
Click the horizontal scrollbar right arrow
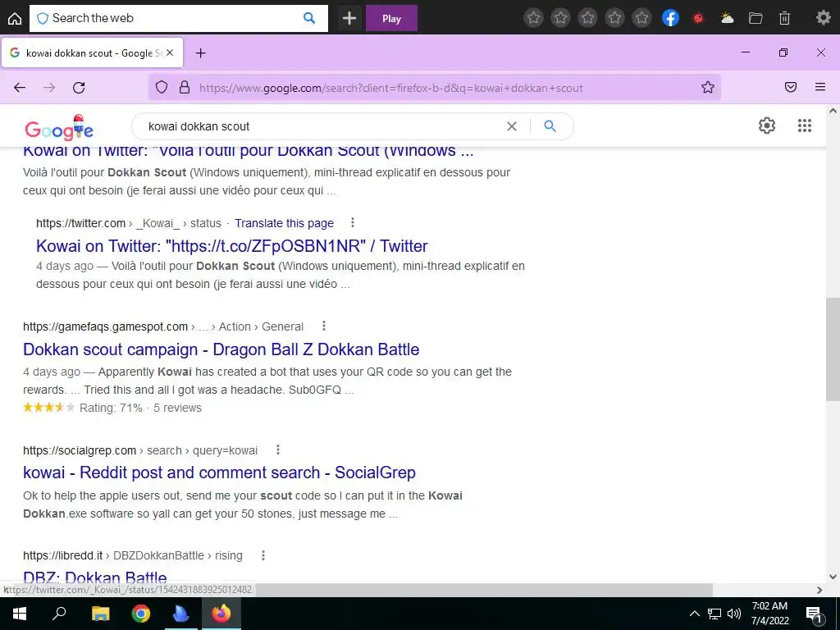[819, 590]
